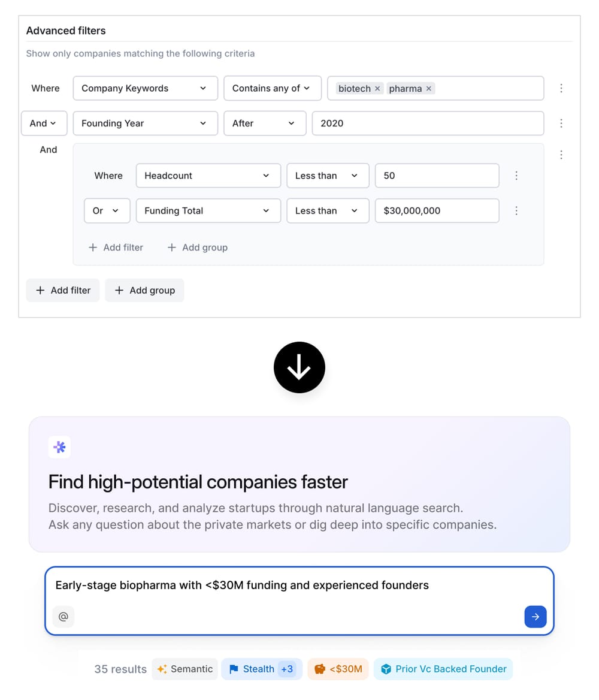Click the black down arrow circle

coord(299,367)
